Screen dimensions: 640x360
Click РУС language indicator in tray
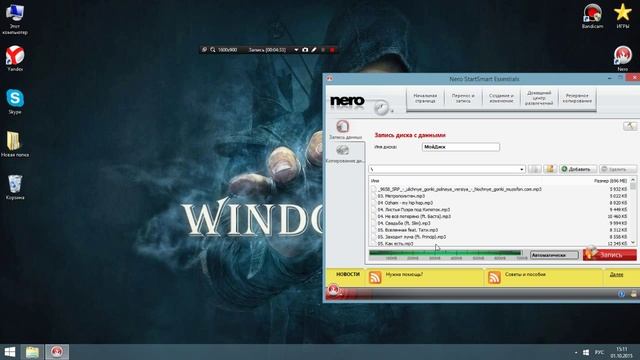click(x=599, y=352)
